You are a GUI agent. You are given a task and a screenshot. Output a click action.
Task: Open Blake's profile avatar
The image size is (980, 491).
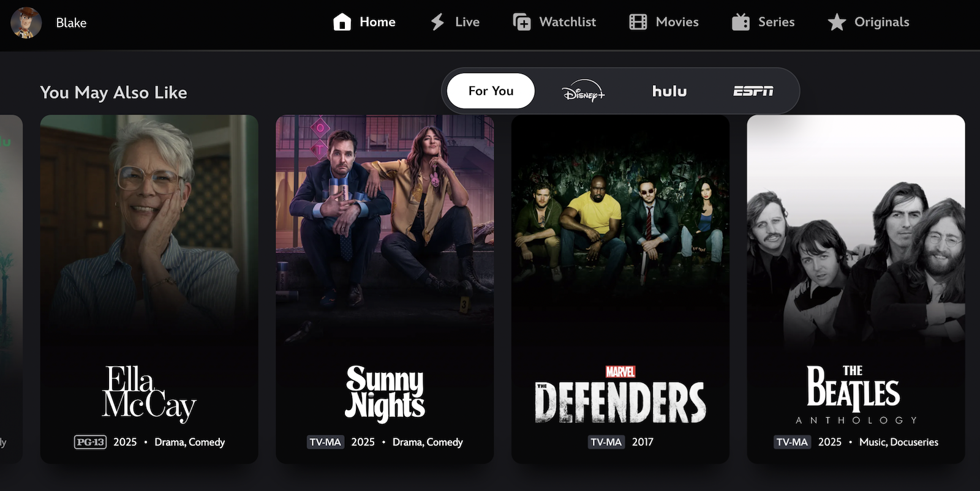(26, 23)
